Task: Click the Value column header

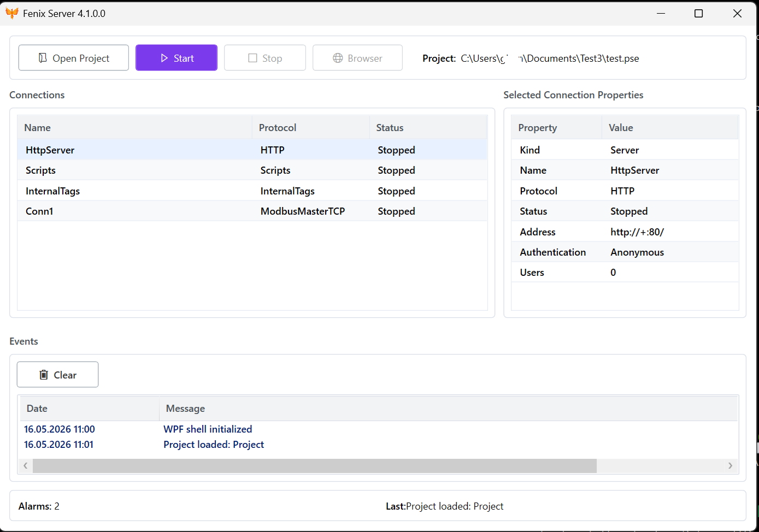Action: point(670,127)
